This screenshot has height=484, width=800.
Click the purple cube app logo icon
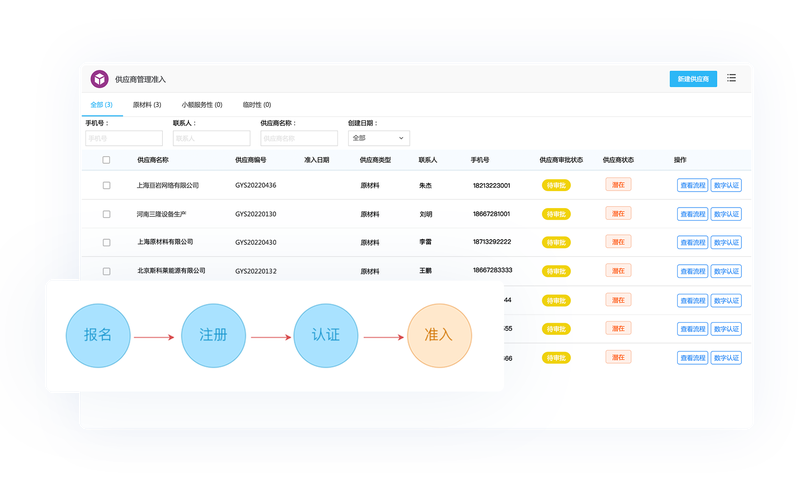point(99,79)
